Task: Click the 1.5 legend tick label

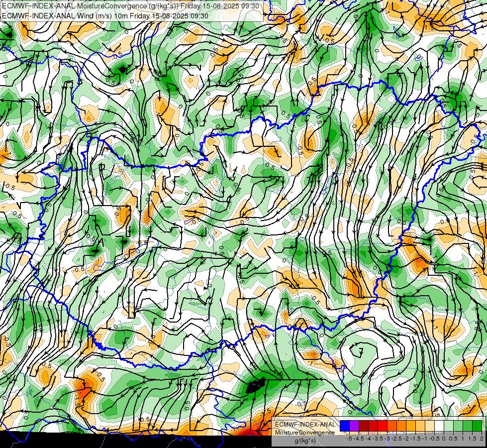Action: pos(472,439)
